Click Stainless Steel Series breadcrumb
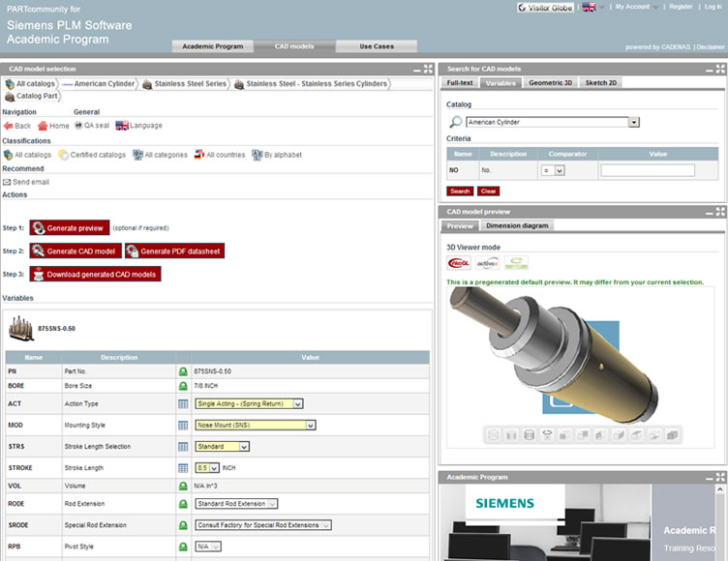Screen dimensions: 728x561 (x=191, y=83)
